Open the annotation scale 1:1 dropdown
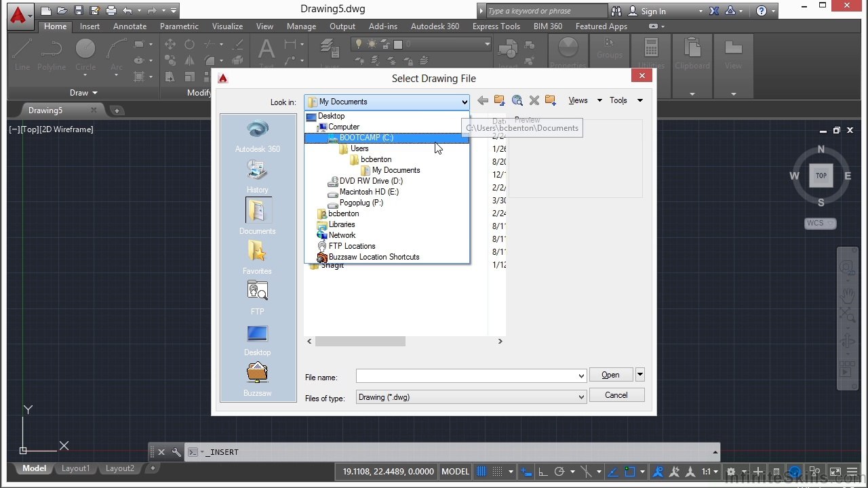The image size is (868, 488). coord(710,472)
